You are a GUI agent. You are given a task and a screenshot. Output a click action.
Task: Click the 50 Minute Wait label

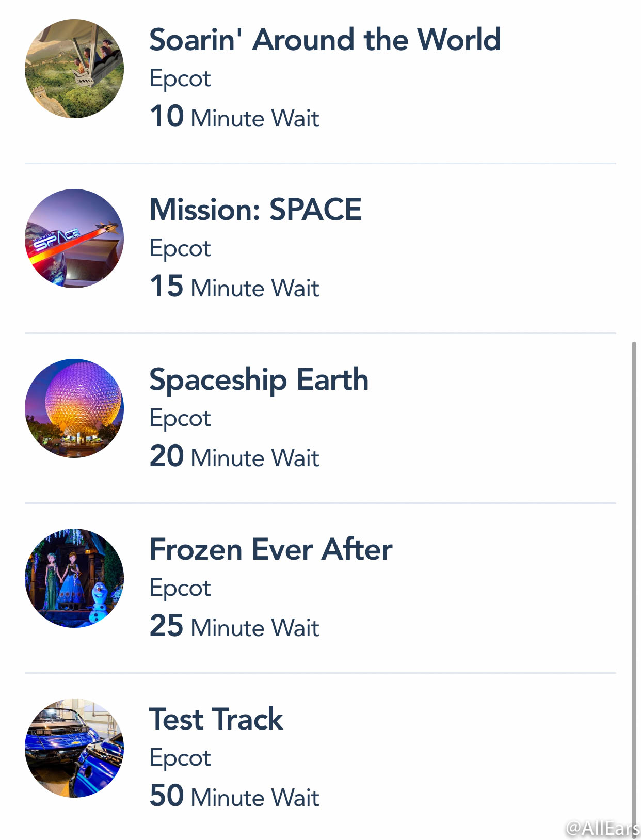(234, 796)
